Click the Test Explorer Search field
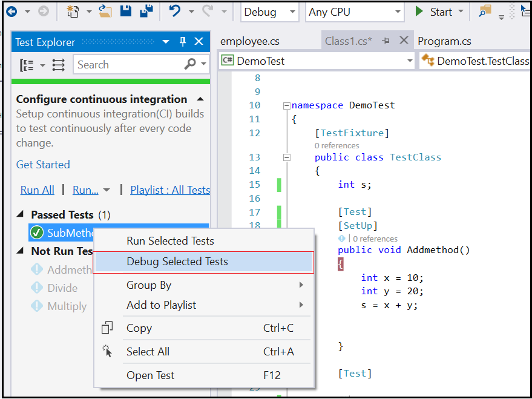 click(x=128, y=65)
